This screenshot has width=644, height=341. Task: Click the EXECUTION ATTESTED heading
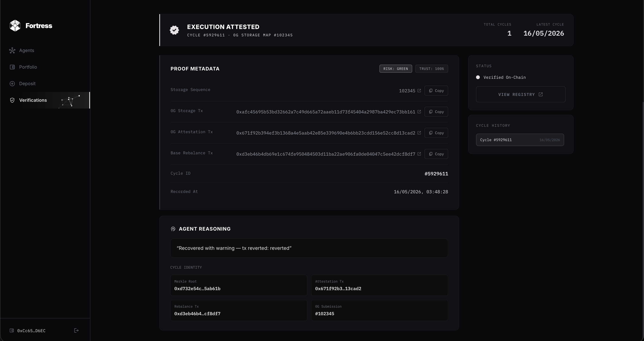(x=223, y=27)
